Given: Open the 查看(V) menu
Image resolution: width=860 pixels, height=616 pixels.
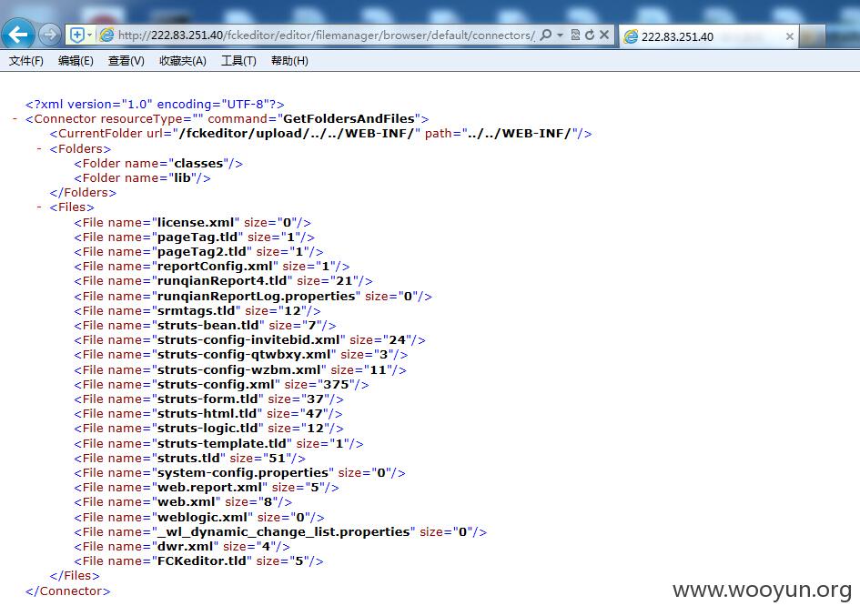Looking at the screenshot, I should [126, 61].
